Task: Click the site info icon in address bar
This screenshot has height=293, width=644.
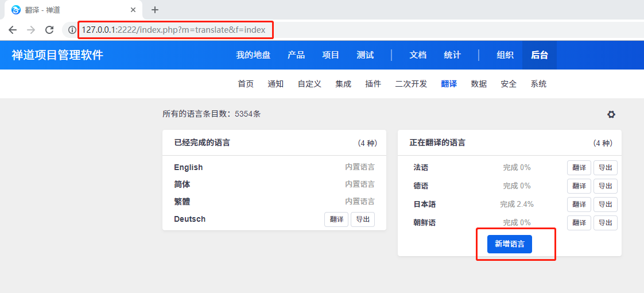Action: click(x=72, y=30)
